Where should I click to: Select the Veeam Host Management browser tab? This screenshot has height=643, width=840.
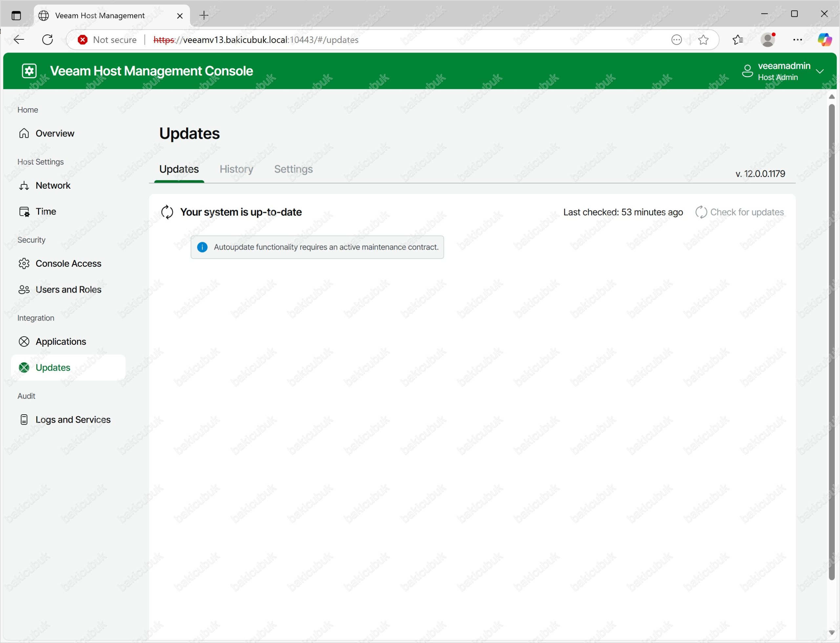click(x=112, y=16)
